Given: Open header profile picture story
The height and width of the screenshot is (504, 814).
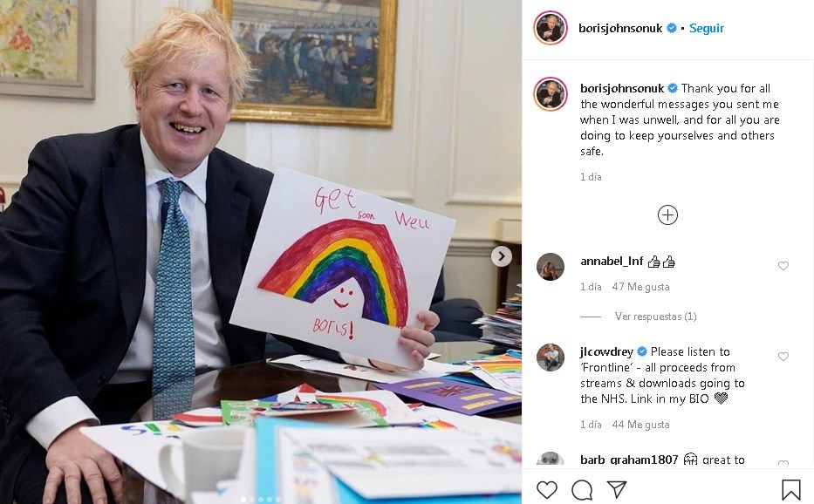Looking at the screenshot, I should coord(551,28).
